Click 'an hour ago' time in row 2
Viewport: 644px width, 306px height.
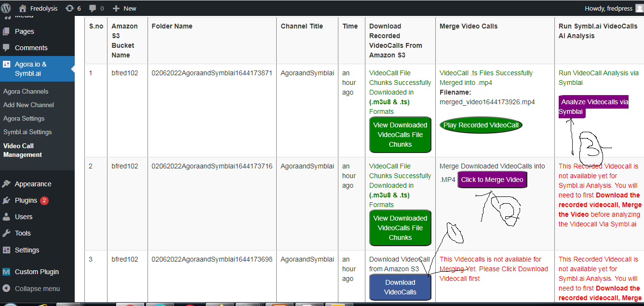pyautogui.click(x=349, y=176)
